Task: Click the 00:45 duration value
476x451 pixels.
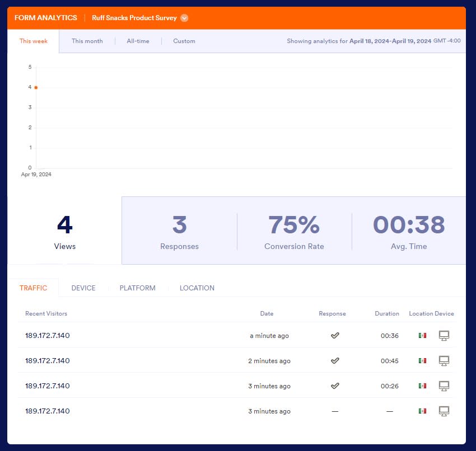Action: pyautogui.click(x=390, y=361)
